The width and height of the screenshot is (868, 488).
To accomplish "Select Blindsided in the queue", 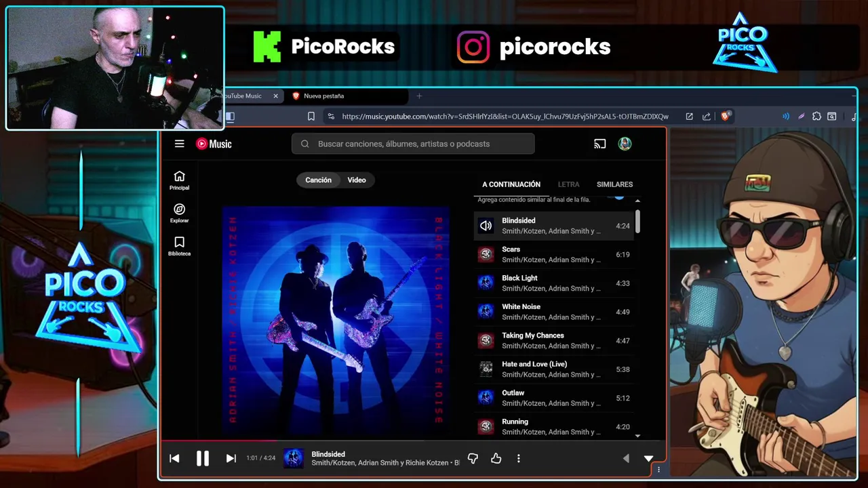I will click(x=553, y=226).
